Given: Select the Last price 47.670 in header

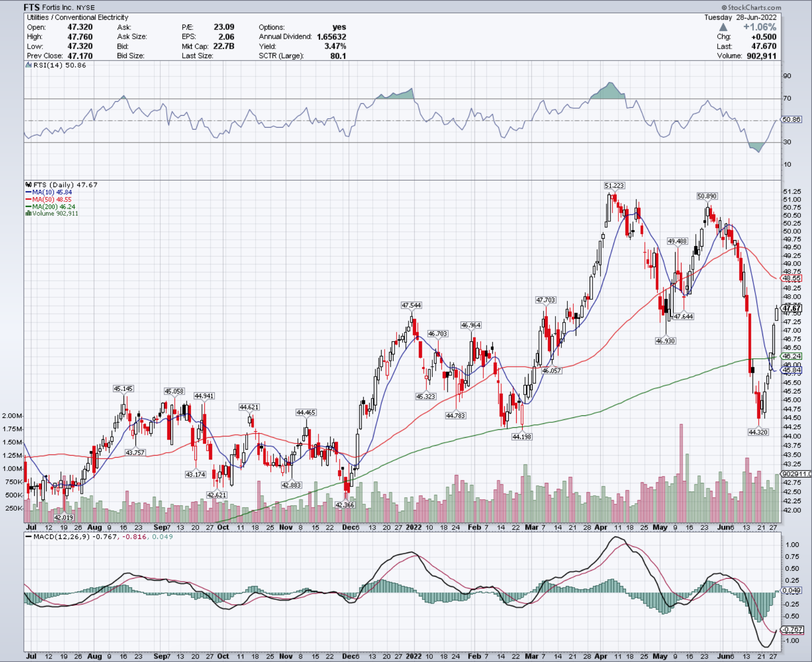Looking at the screenshot, I should click(764, 46).
